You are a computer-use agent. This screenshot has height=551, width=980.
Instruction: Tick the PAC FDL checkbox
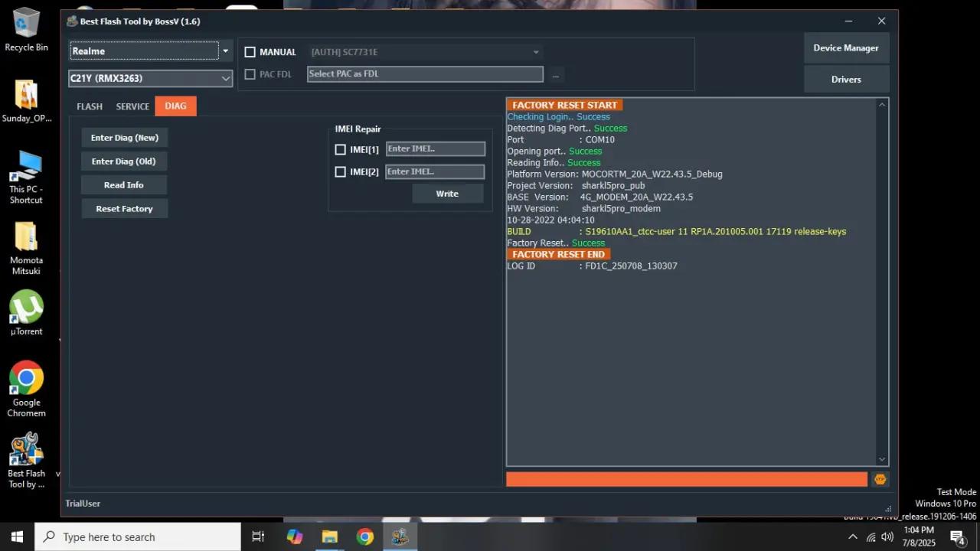(x=250, y=74)
